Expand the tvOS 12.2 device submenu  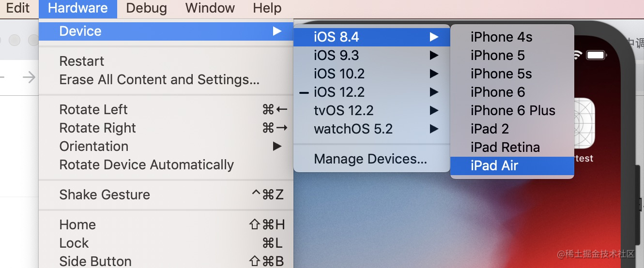[x=372, y=110]
